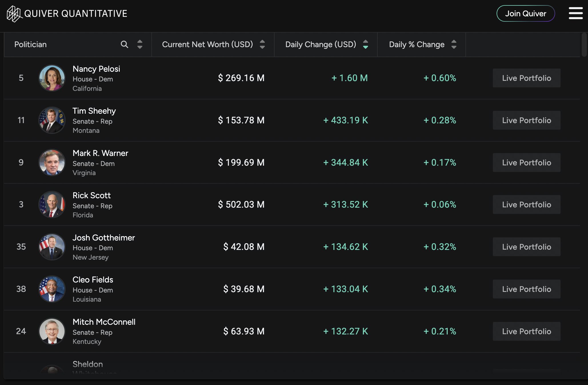Select the Mitch McConnell name
Image resolution: width=588 pixels, height=385 pixels.
click(104, 322)
